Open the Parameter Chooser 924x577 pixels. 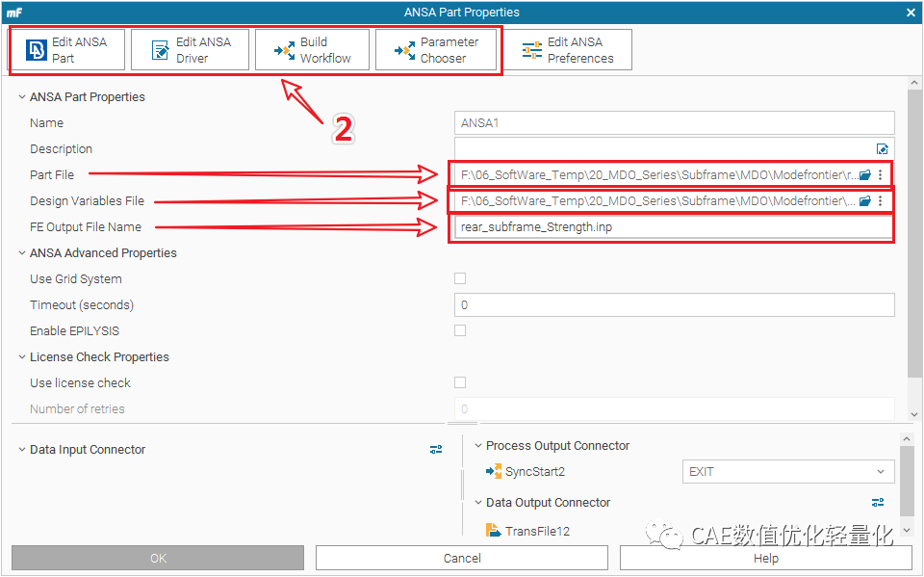click(x=435, y=50)
